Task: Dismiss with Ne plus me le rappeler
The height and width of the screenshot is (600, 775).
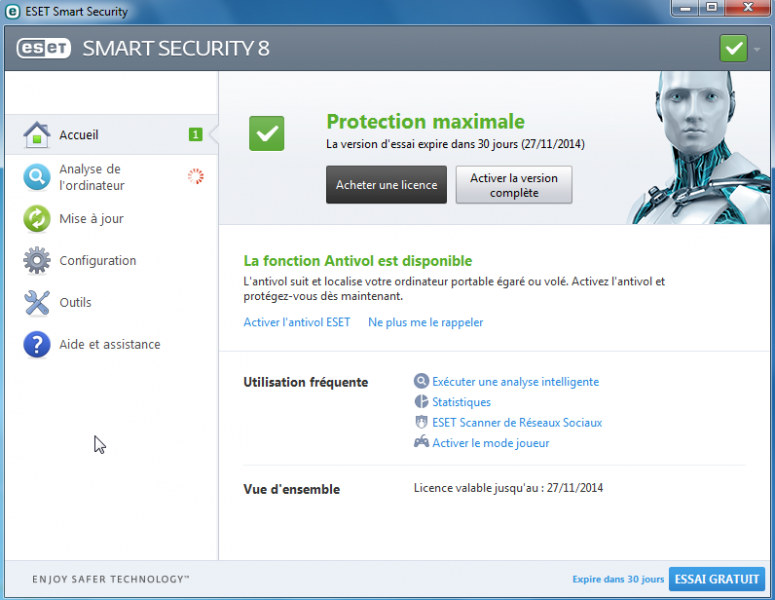Action: point(425,322)
